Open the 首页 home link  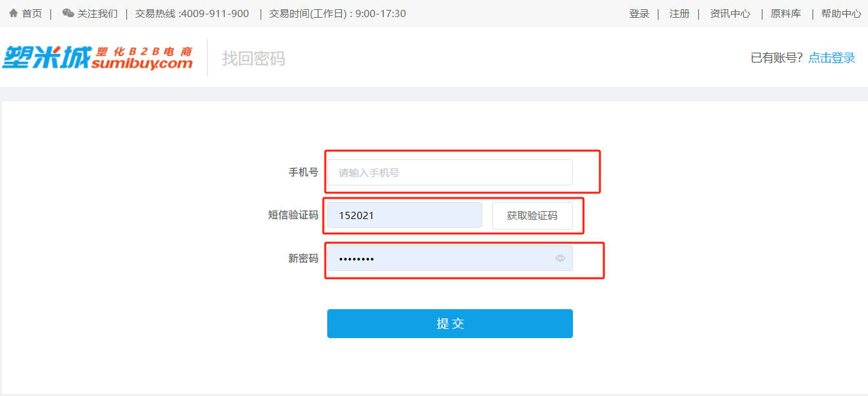[x=32, y=14]
